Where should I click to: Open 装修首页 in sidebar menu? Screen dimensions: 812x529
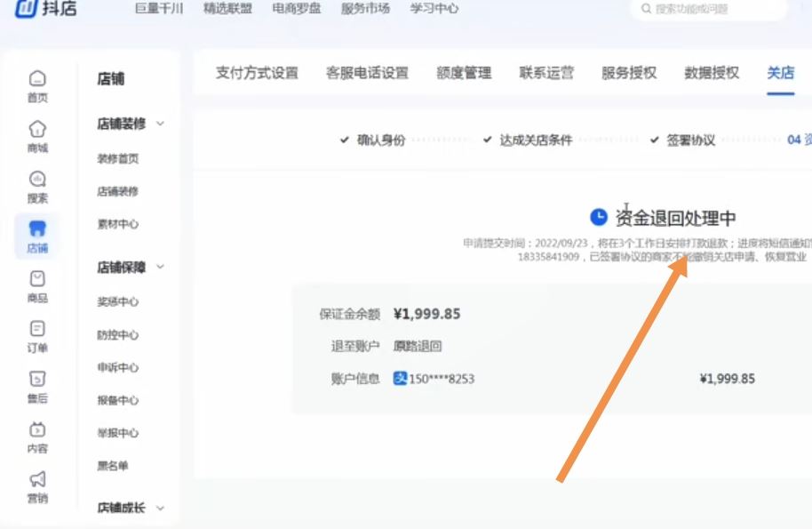coord(117,158)
